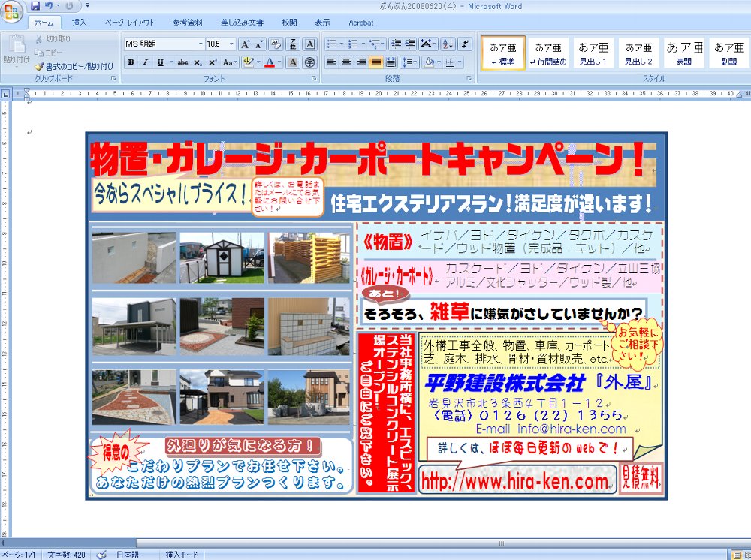Toggle italic formatting

146,62
